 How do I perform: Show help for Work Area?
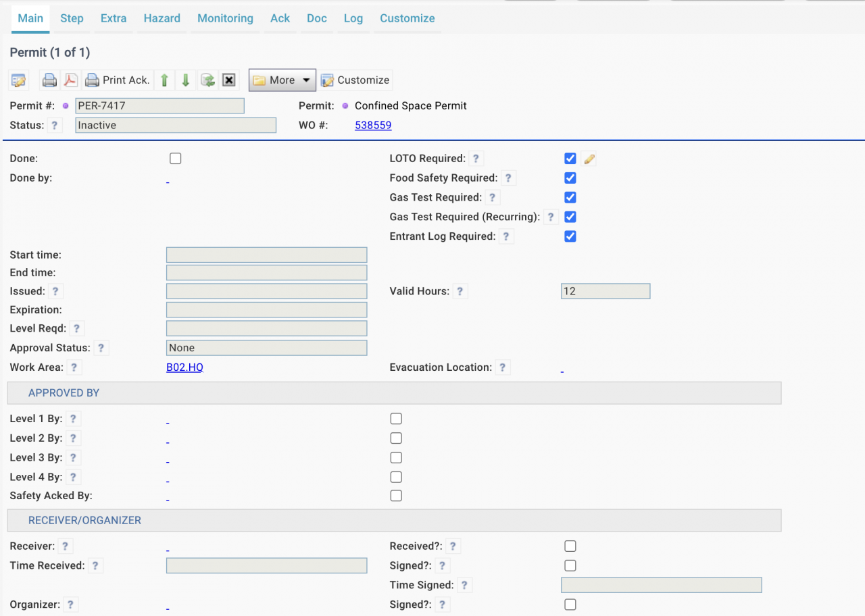coord(74,367)
